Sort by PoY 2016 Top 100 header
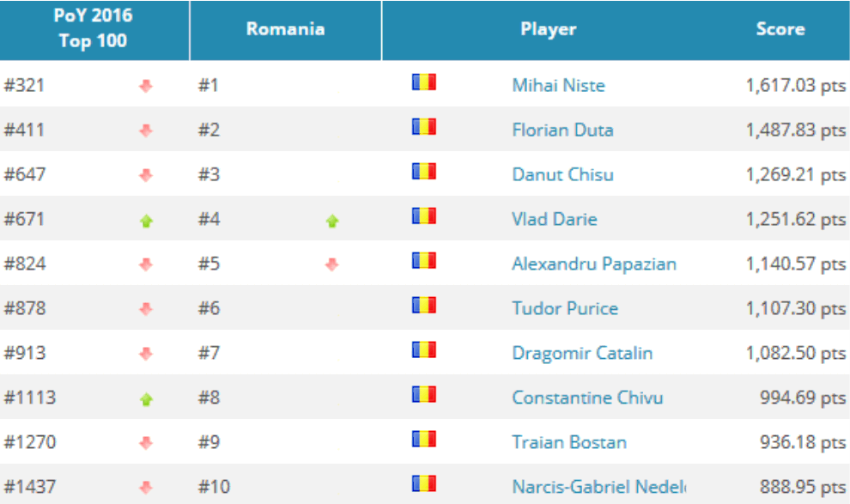This screenshot has height=504, width=850. pos(94,28)
